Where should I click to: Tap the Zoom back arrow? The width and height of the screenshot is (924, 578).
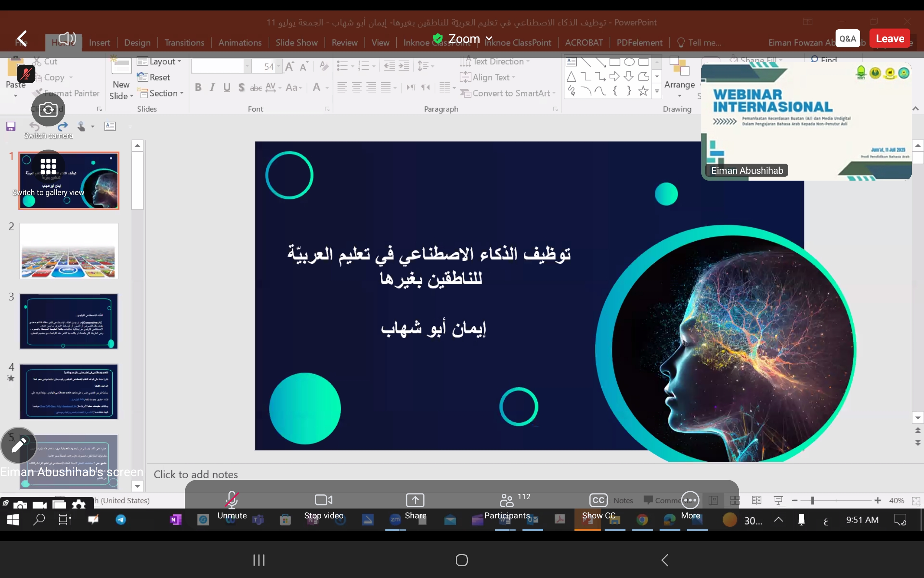pos(22,39)
